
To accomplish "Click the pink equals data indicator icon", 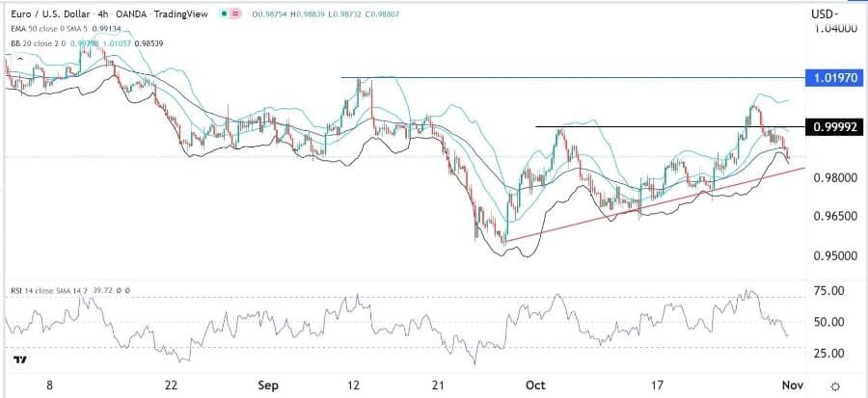I will pos(237,14).
